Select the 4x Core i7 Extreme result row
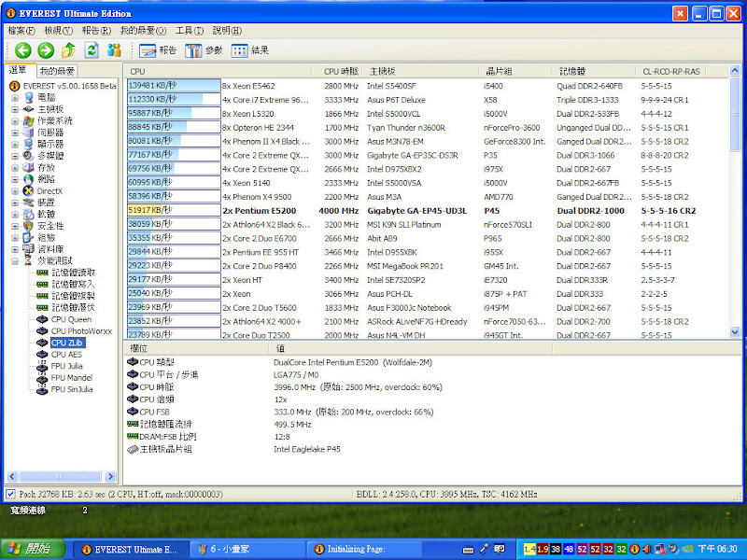 [265, 99]
